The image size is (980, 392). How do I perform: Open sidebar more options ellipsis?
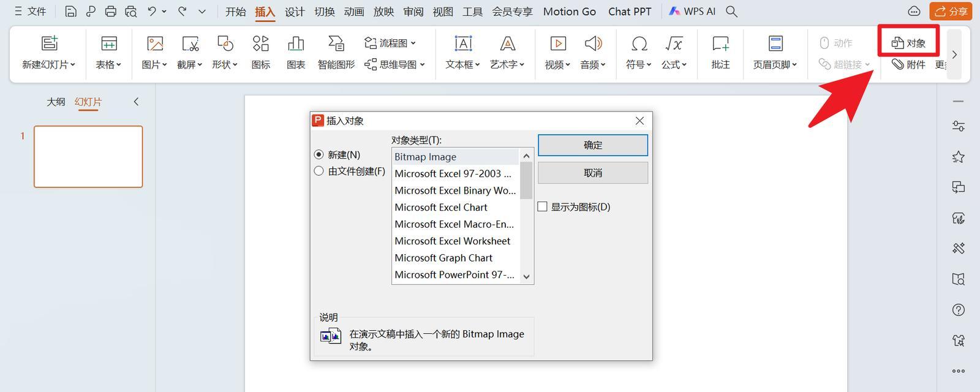click(x=959, y=371)
